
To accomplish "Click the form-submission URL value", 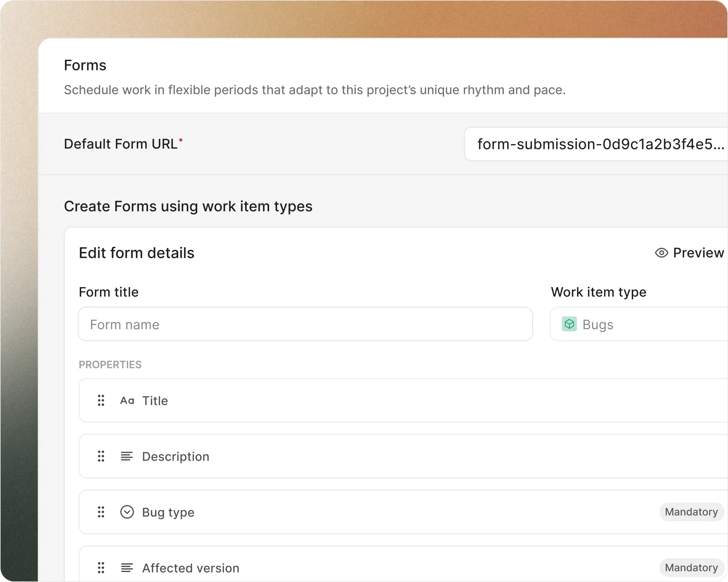I will [x=598, y=144].
